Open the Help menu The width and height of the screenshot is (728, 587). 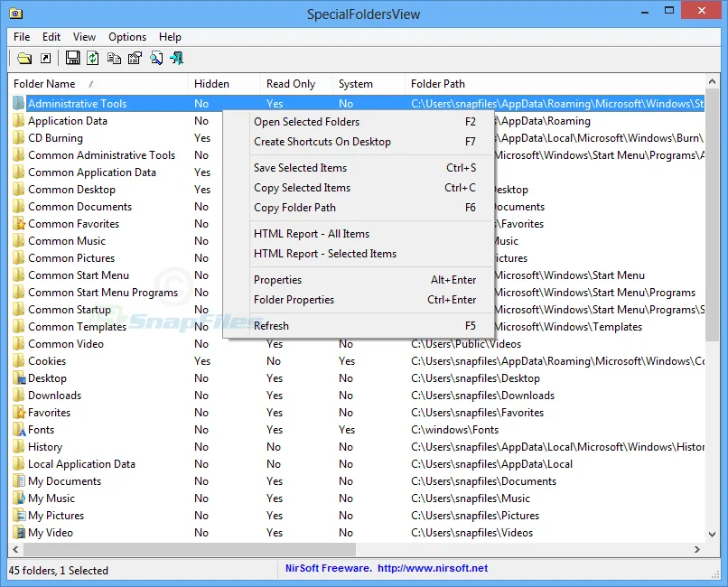[x=170, y=37]
